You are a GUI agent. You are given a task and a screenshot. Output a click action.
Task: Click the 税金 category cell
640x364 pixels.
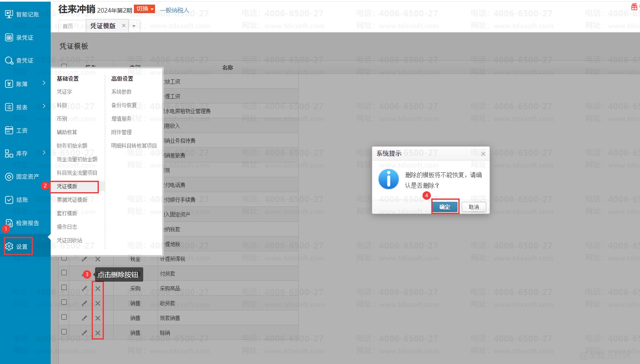pos(135,259)
